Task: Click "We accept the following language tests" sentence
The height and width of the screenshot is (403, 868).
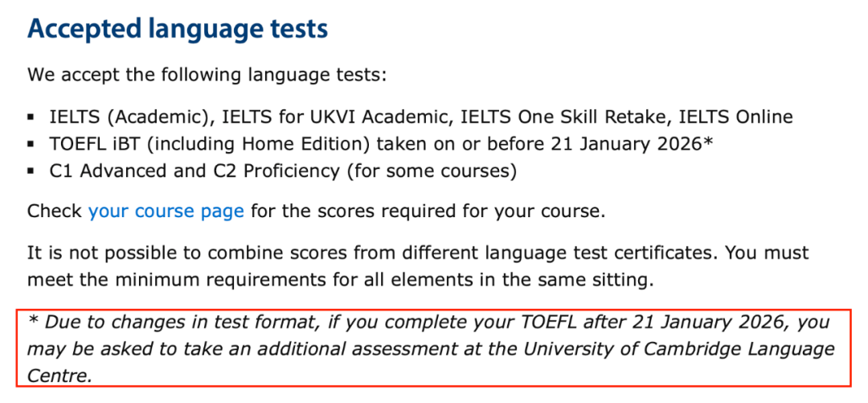Action: (207, 76)
